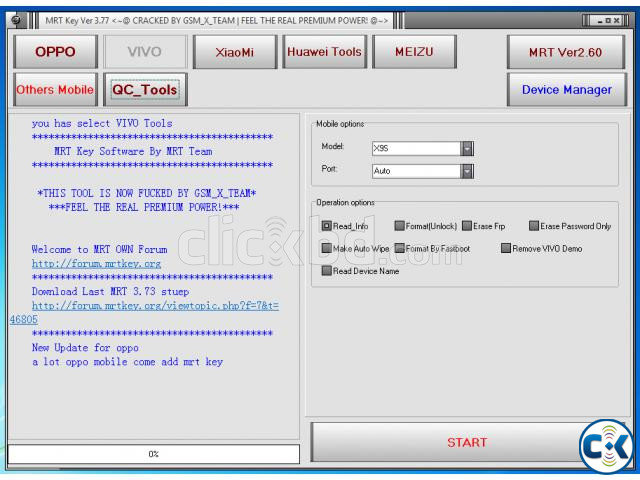The image size is (640, 480).
Task: Click 'Download Last MRT 3.73 stuep' text
Action: (x=110, y=291)
